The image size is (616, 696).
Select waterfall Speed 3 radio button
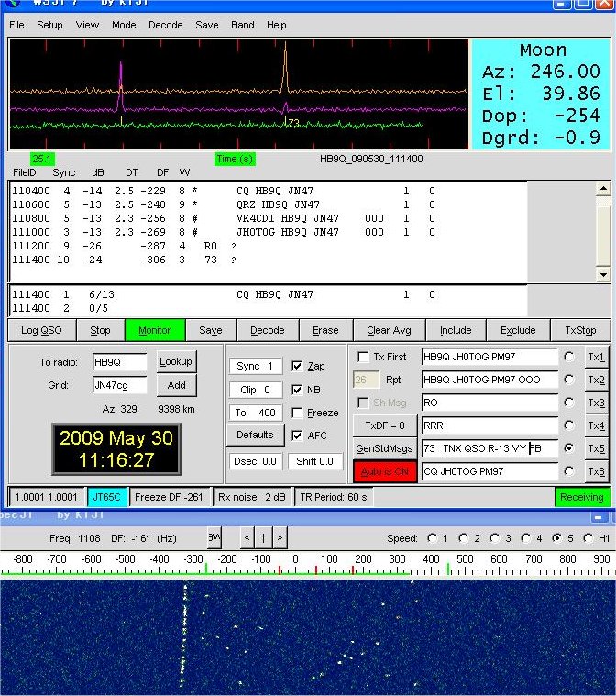click(494, 538)
